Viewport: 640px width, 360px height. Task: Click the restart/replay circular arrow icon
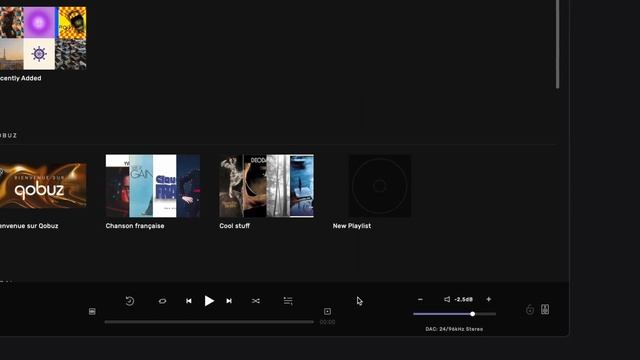point(130,301)
